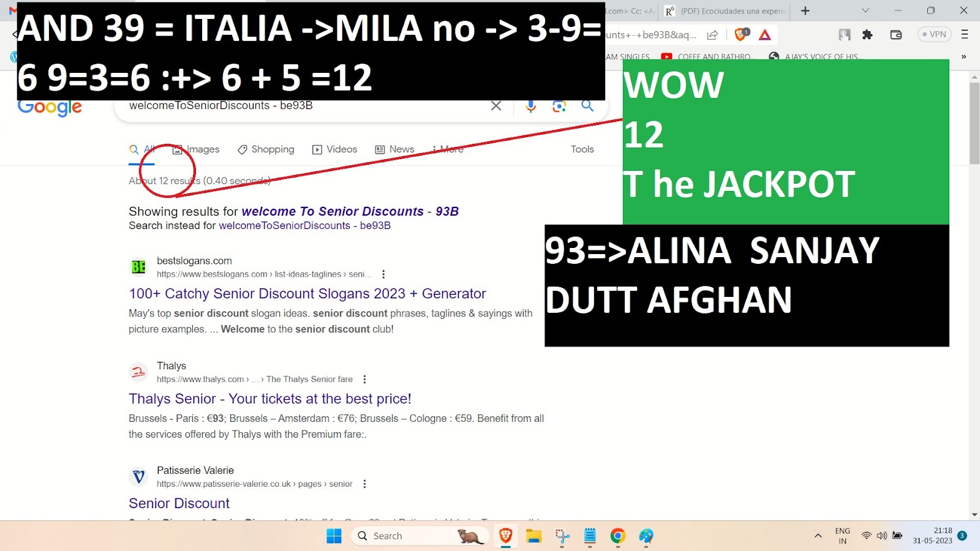
Task: Open the tab search dropdown chevron
Action: (x=865, y=10)
